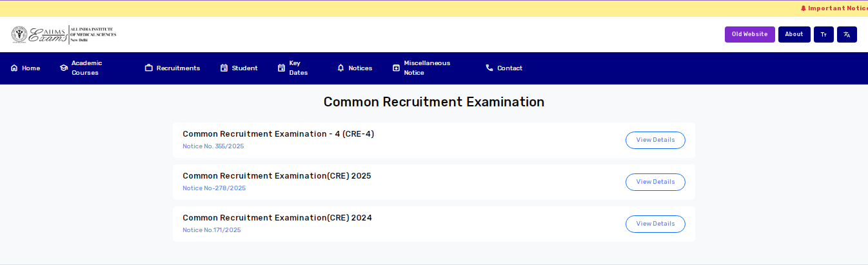The image size is (868, 265).
Task: Click the Old Website button
Action: [x=750, y=35]
